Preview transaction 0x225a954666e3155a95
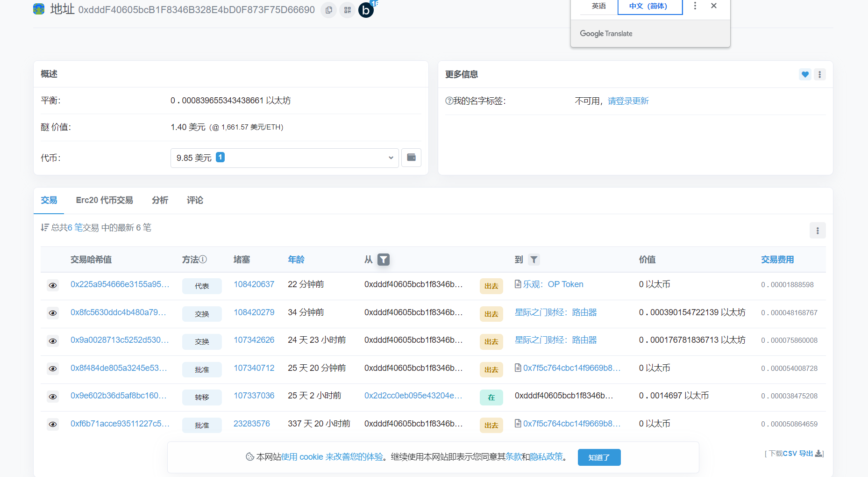 (x=53, y=285)
